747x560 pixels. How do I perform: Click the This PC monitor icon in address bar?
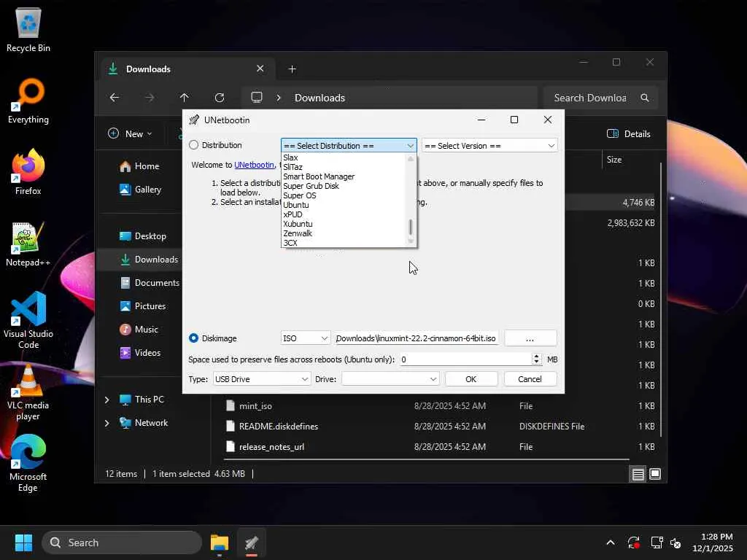[257, 98]
